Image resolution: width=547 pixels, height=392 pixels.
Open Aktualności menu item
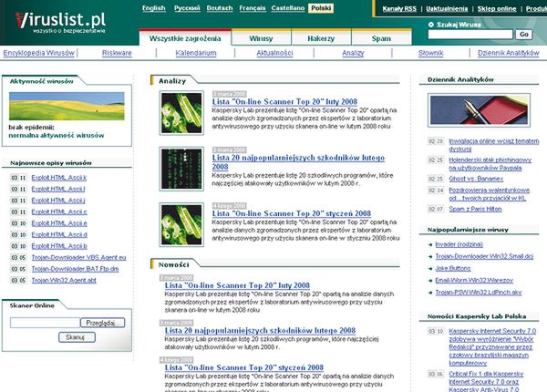coord(274,53)
